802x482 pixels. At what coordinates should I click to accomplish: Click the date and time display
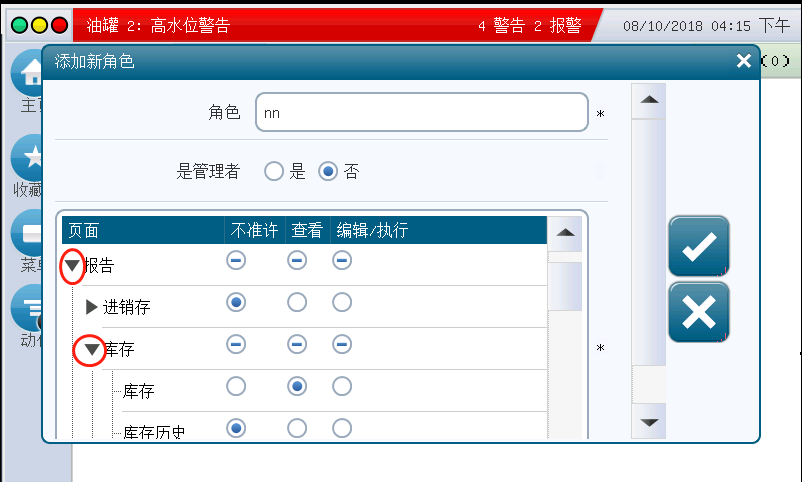(x=704, y=25)
